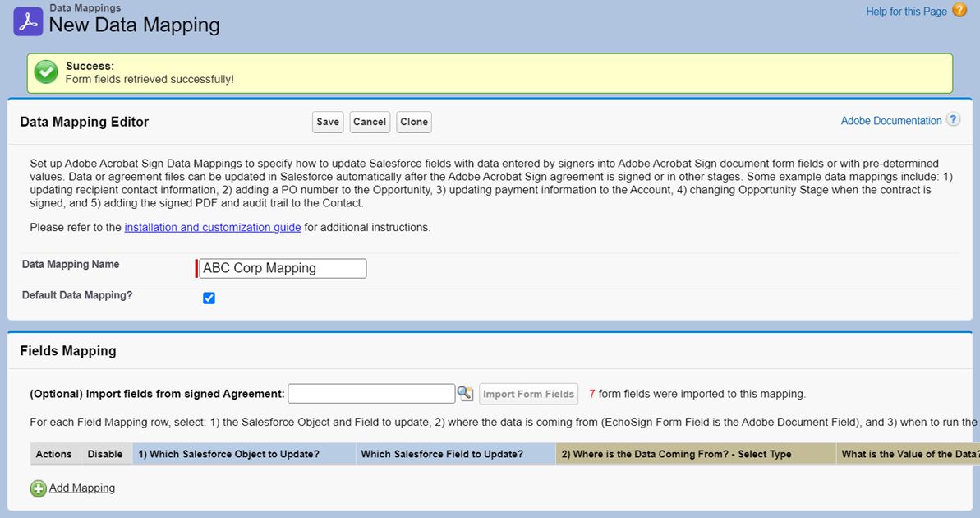
Task: Click the New Data Mapping page title
Action: click(135, 25)
